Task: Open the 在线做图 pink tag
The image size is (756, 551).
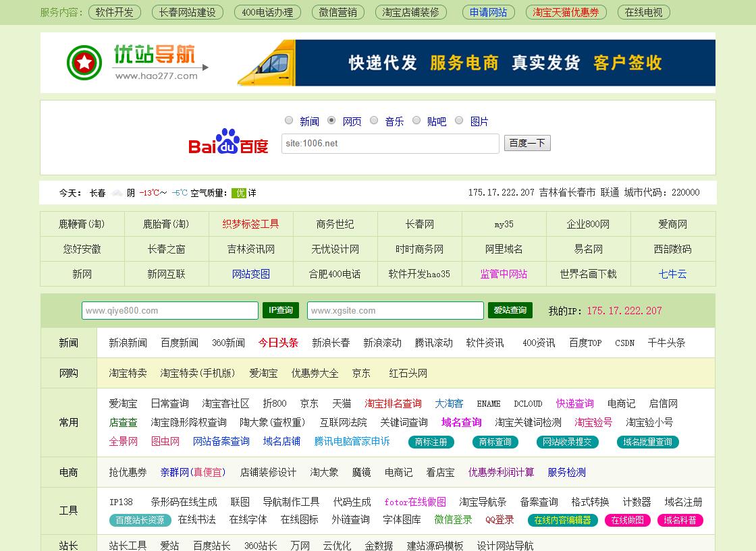Action: pyautogui.click(x=627, y=520)
